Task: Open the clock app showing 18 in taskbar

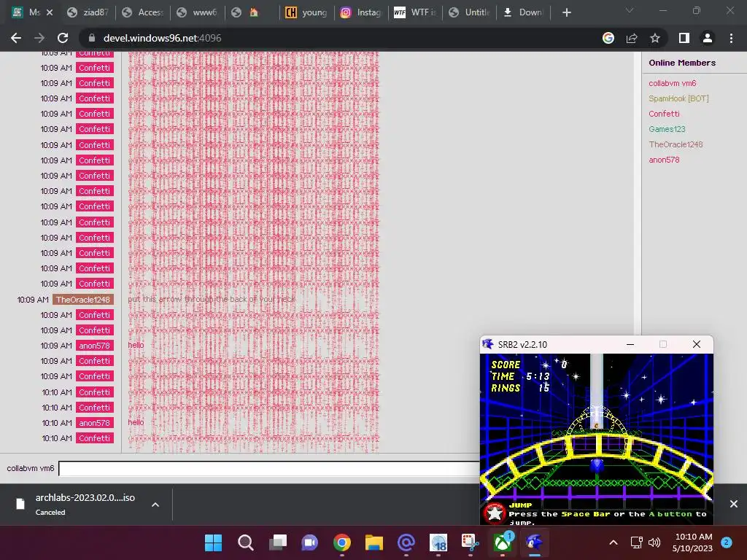Action: coord(438,542)
